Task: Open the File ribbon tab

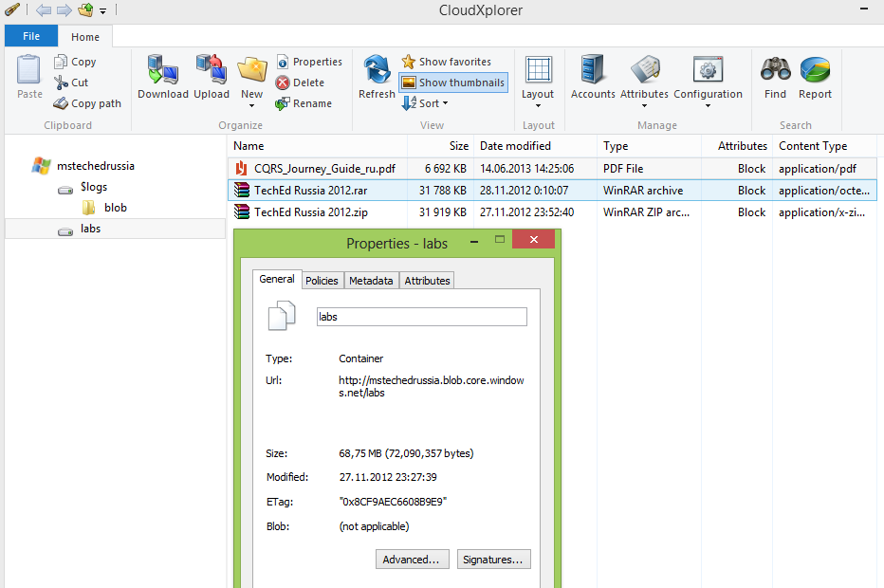Action: click(x=31, y=36)
